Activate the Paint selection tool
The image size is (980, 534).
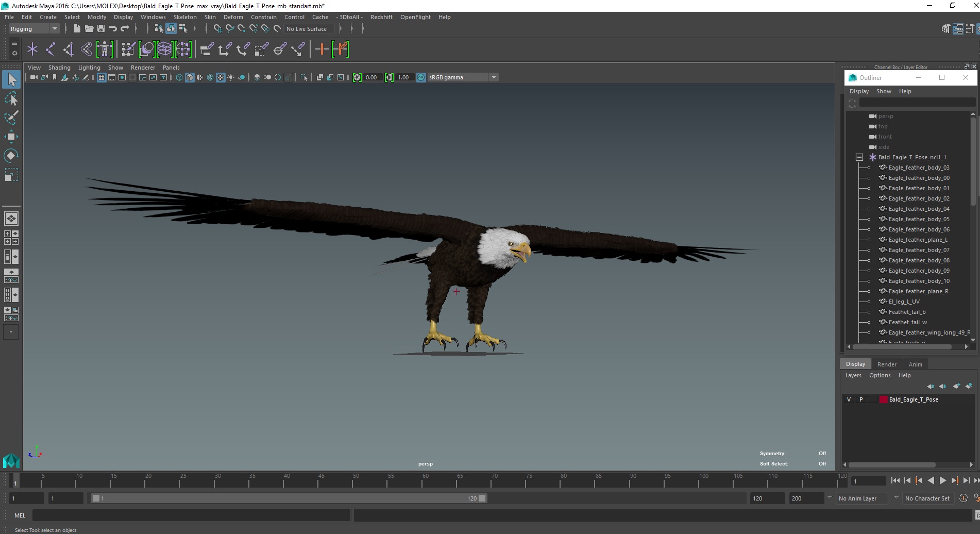coord(11,118)
